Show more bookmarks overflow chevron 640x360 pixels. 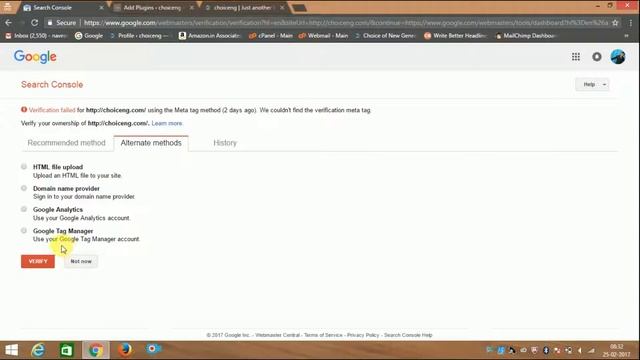tap(626, 36)
